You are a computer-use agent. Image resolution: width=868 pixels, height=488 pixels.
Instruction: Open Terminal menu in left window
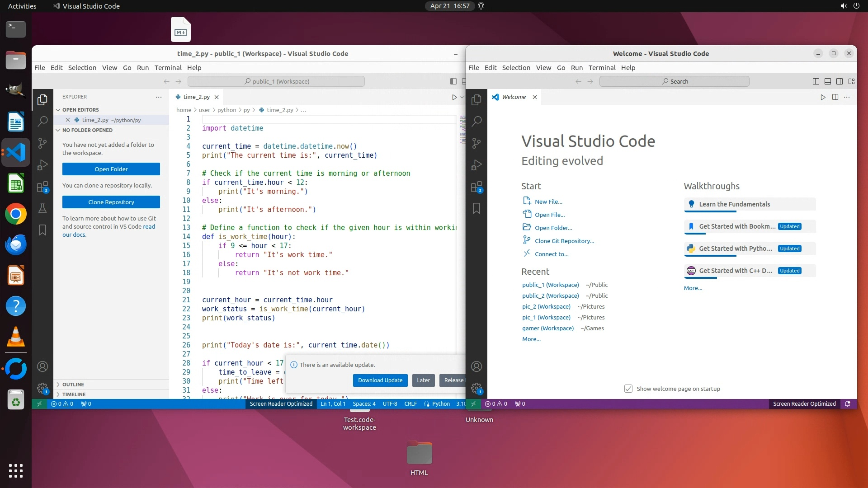[168, 68]
